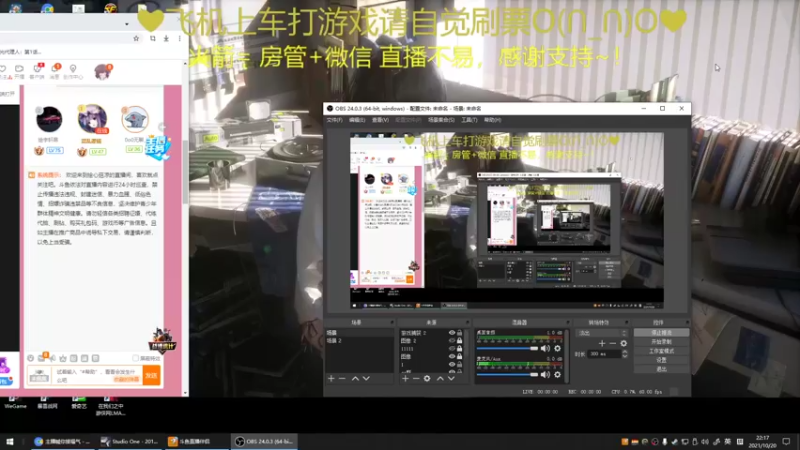The image size is (800, 450).
Task: Toggle visibility of 图像 source
Action: (452, 356)
